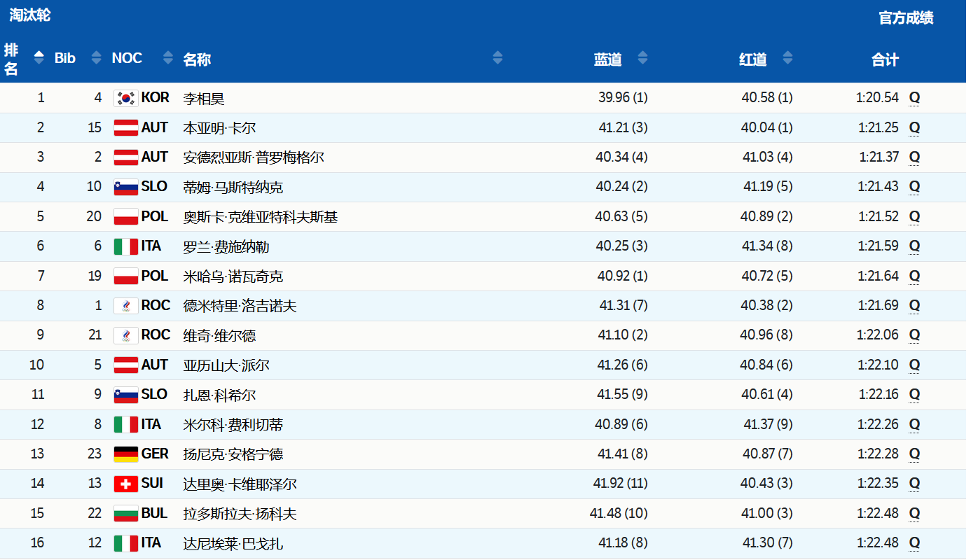Click the Q mark in 1:21.52 row
Image resolution: width=971 pixels, height=560 pixels.
(914, 217)
